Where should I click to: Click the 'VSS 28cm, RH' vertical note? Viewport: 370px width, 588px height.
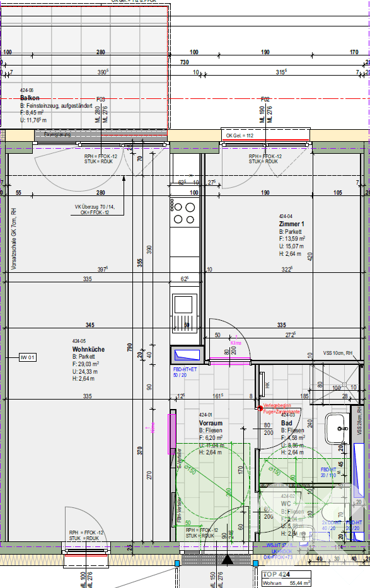pyautogui.click(x=359, y=421)
